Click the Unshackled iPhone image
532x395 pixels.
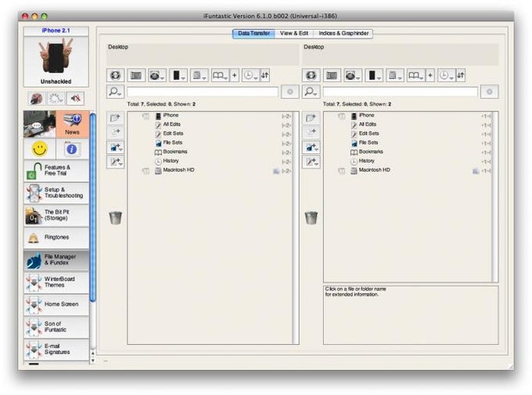pos(56,56)
